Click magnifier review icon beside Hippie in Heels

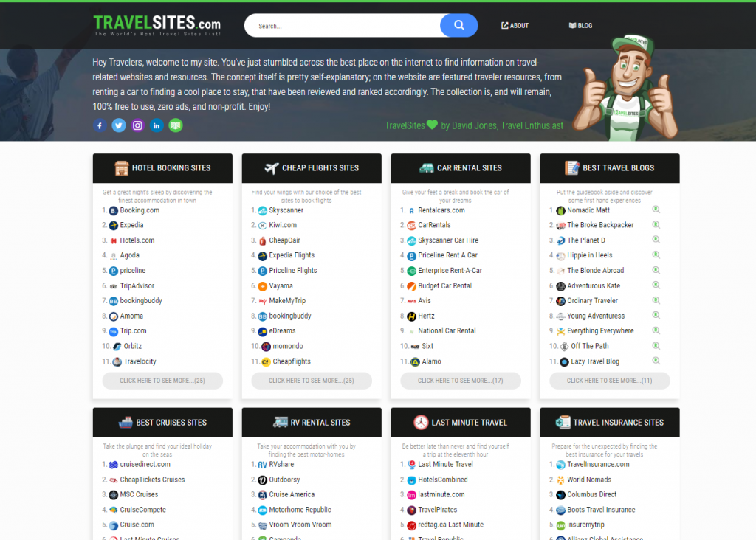(656, 255)
